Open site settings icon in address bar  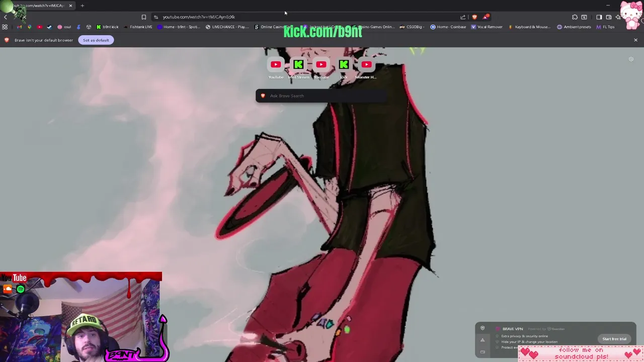[156, 17]
